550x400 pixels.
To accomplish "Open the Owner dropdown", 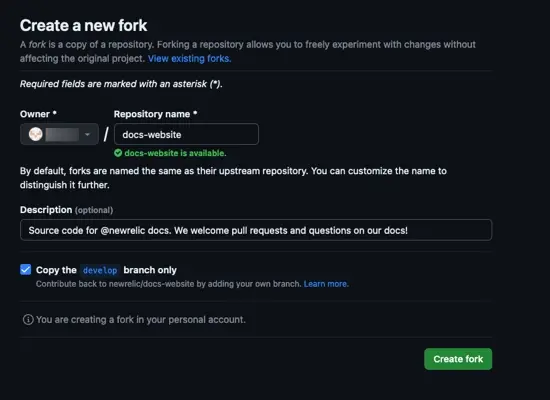I will click(x=59, y=134).
